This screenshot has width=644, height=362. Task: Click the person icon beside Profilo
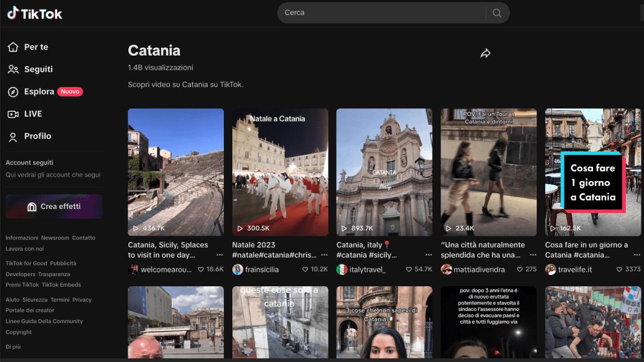click(x=13, y=136)
